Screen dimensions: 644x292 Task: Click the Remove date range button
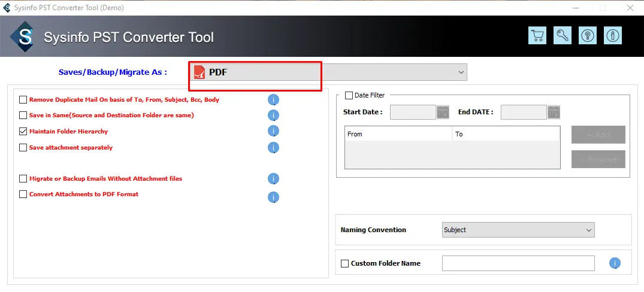(598, 159)
